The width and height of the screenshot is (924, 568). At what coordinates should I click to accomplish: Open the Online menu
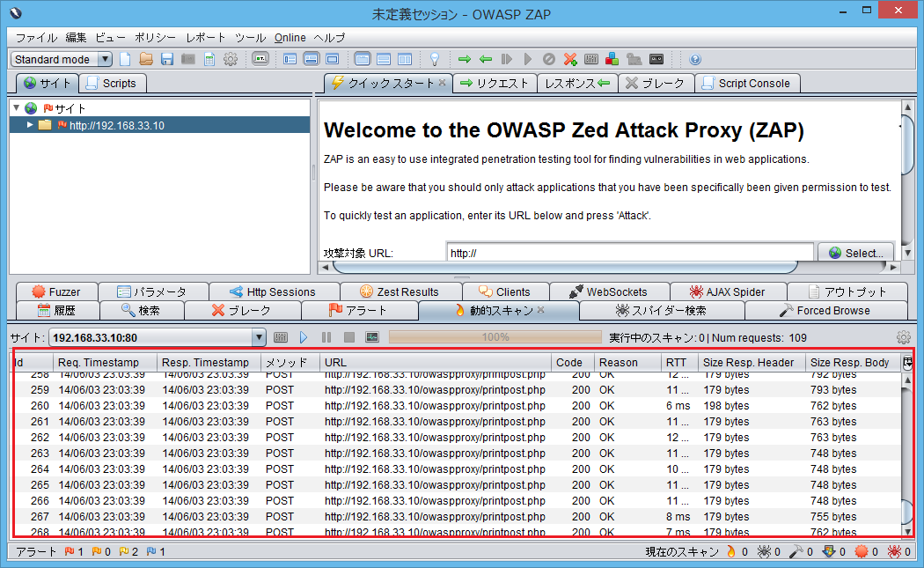pos(290,38)
